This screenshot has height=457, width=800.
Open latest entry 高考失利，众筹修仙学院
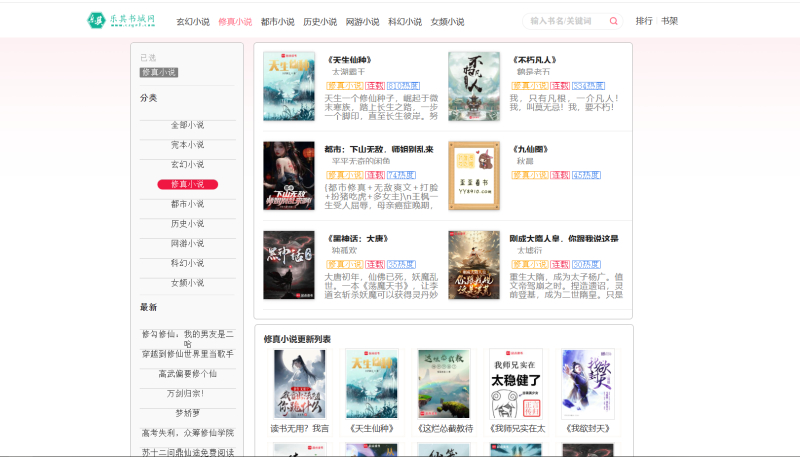tap(188, 433)
